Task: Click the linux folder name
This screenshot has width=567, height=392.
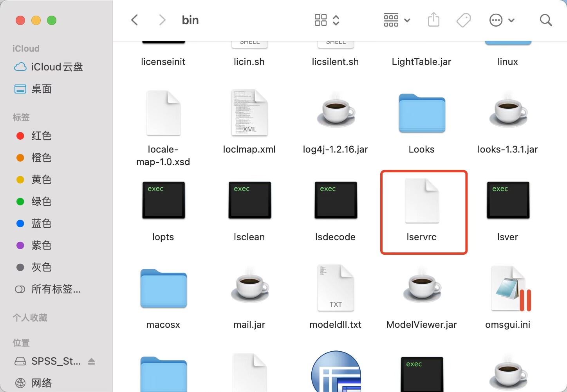Action: (508, 62)
